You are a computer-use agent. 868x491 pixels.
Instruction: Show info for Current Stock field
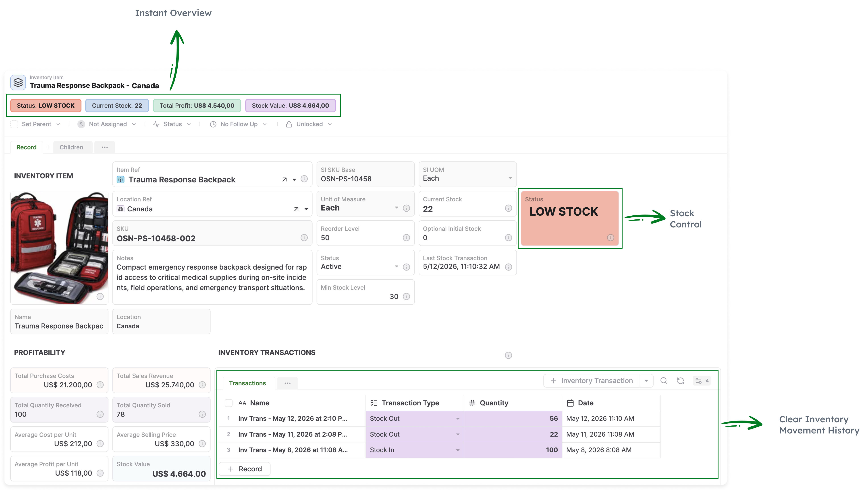508,208
